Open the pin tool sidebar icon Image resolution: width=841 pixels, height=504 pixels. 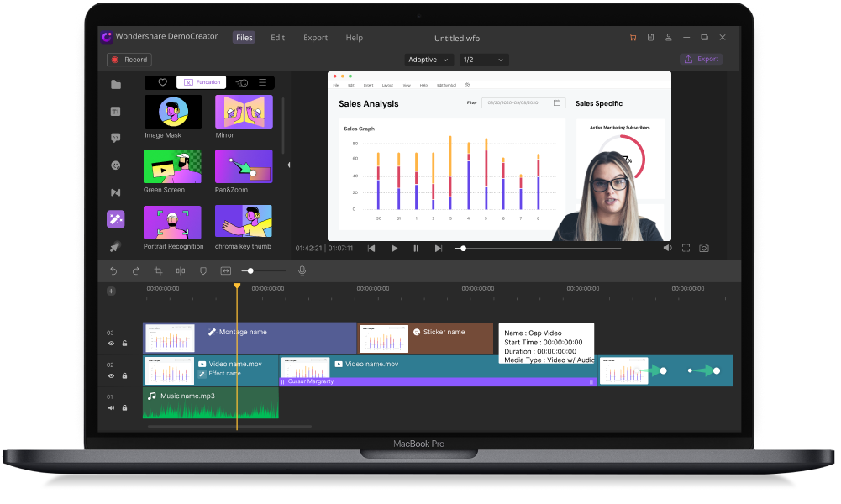pyautogui.click(x=115, y=247)
